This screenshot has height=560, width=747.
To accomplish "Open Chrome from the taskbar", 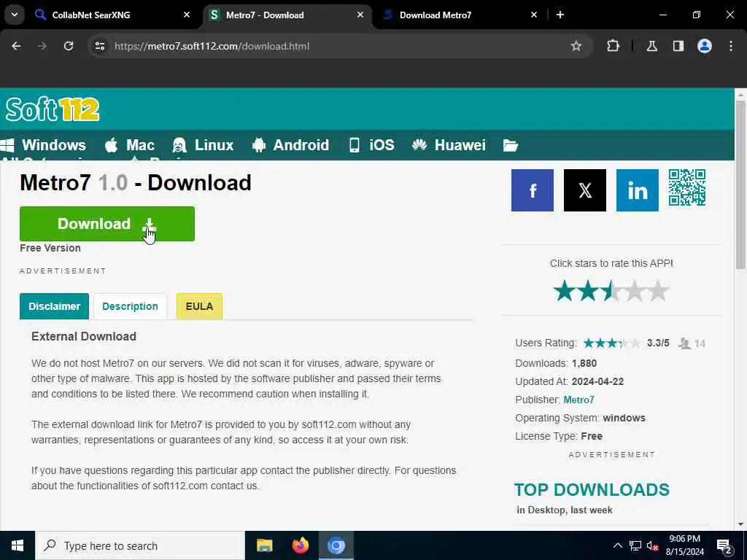I will click(x=336, y=545).
